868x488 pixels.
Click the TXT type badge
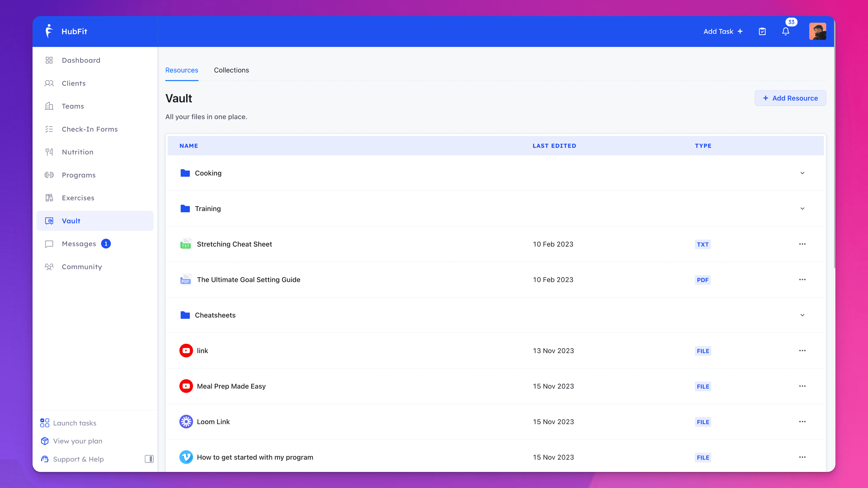703,245
